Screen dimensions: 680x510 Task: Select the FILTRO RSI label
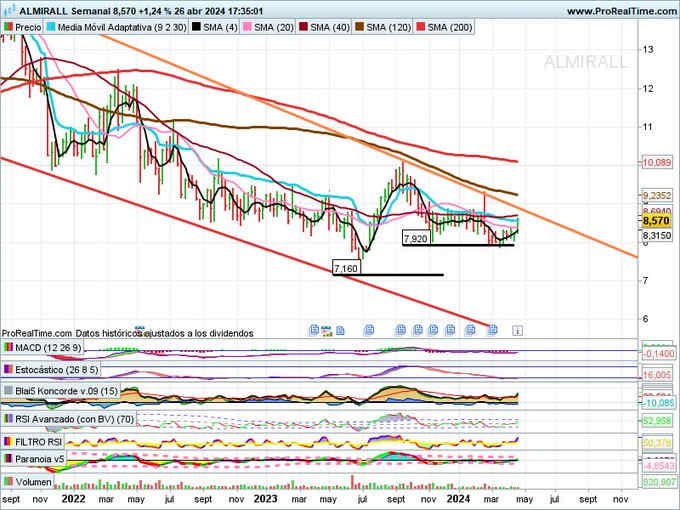(39, 442)
